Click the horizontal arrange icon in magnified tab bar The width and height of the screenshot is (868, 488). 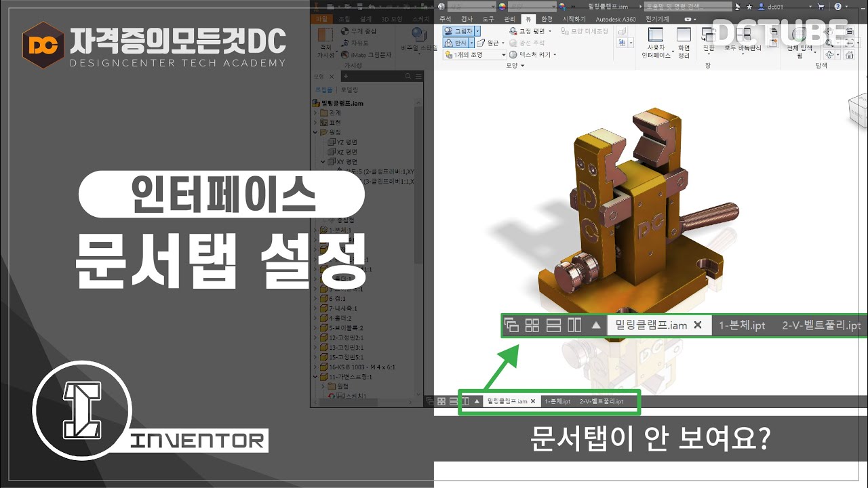pyautogui.click(x=553, y=325)
